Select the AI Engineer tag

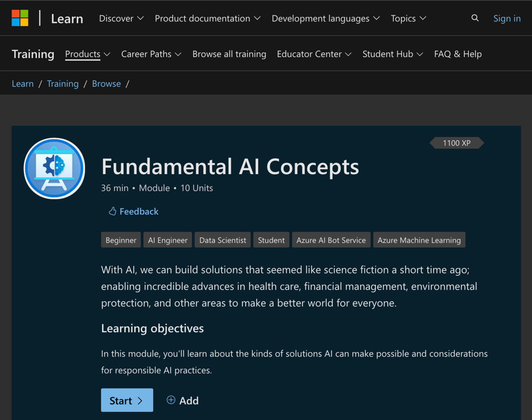(x=168, y=240)
